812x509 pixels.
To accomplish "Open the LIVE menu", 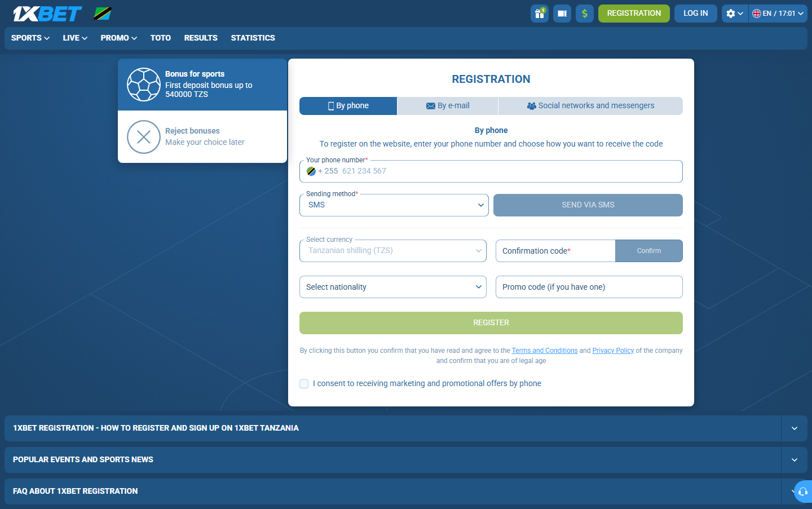I will coord(75,38).
